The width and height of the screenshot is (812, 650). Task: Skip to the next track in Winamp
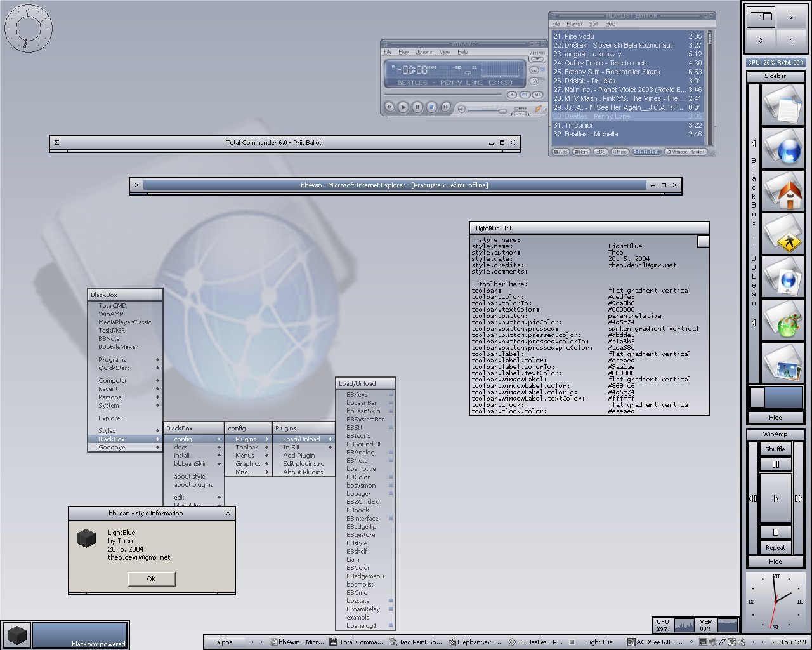[x=446, y=108]
